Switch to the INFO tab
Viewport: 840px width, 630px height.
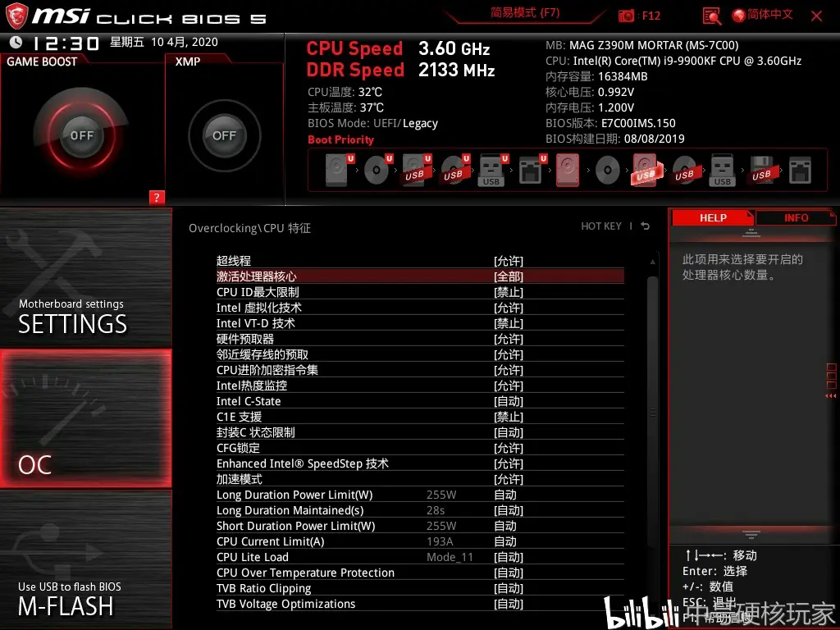pos(796,217)
